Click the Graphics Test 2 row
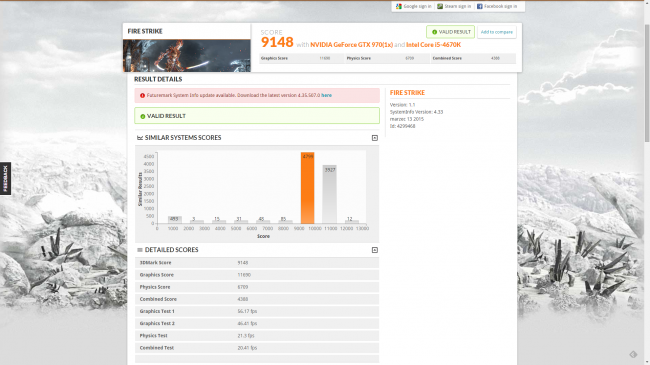Viewport: 650px width, 365px height. [x=257, y=324]
